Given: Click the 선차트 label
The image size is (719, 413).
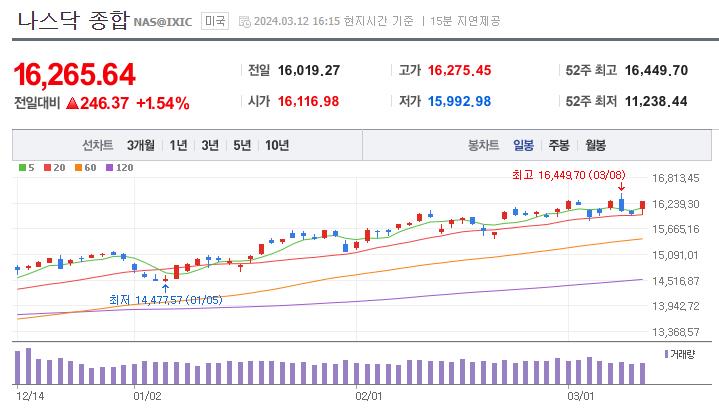Looking at the screenshot, I should click(97, 145).
